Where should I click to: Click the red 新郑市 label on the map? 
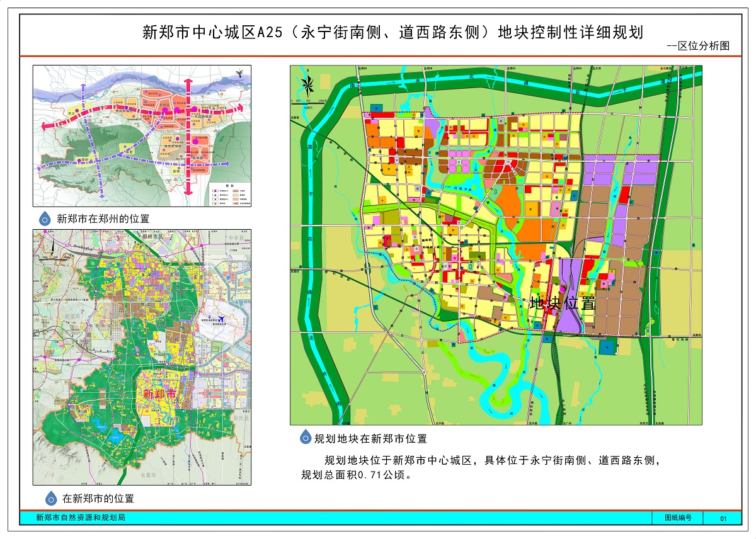159,395
